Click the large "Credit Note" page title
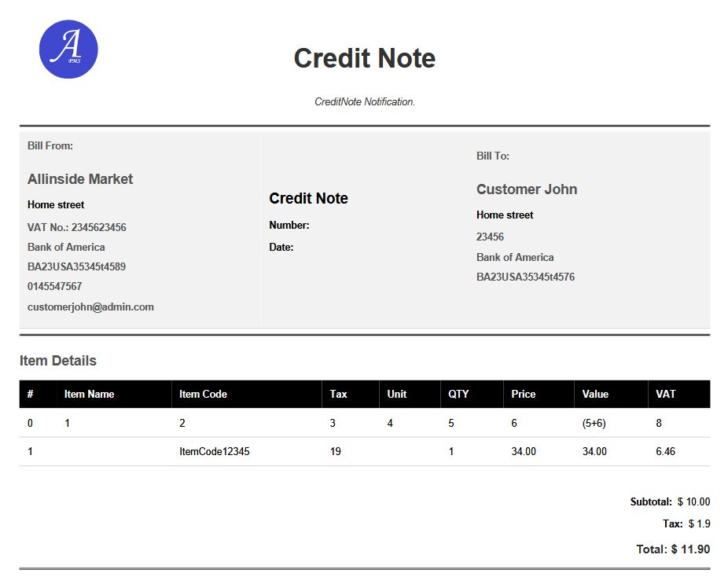This screenshot has height=584, width=728. (365, 58)
